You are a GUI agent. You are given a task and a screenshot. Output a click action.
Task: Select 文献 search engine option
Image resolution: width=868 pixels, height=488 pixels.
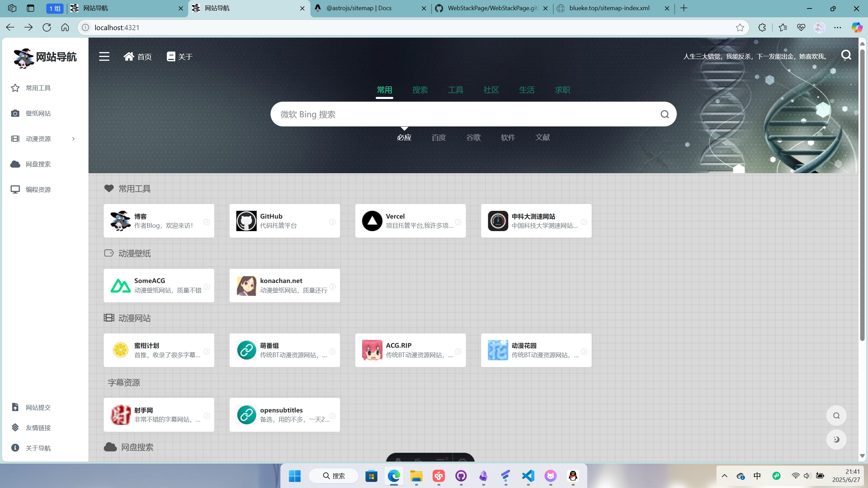tap(542, 137)
